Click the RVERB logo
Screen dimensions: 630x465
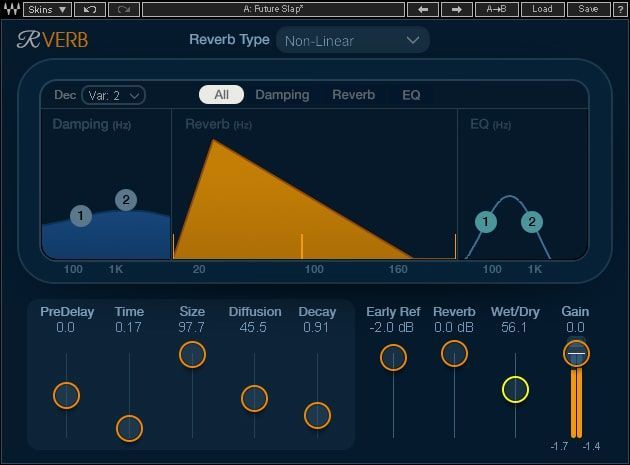point(53,40)
